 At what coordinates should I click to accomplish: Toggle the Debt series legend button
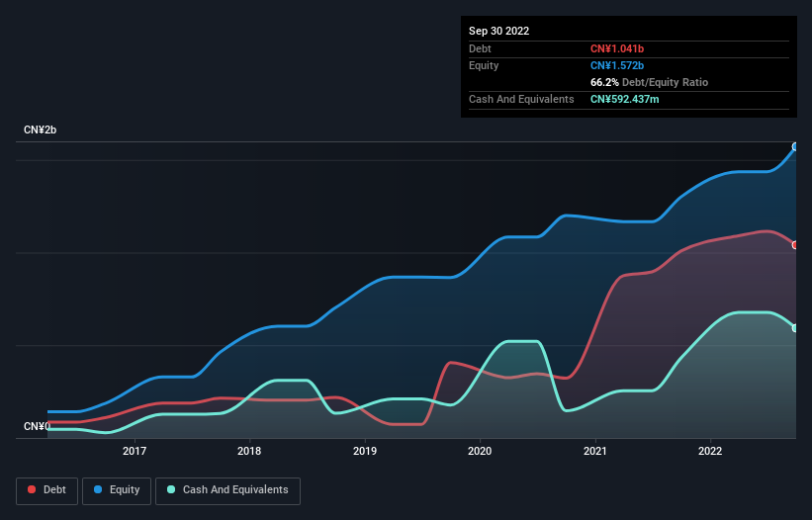pos(46,490)
